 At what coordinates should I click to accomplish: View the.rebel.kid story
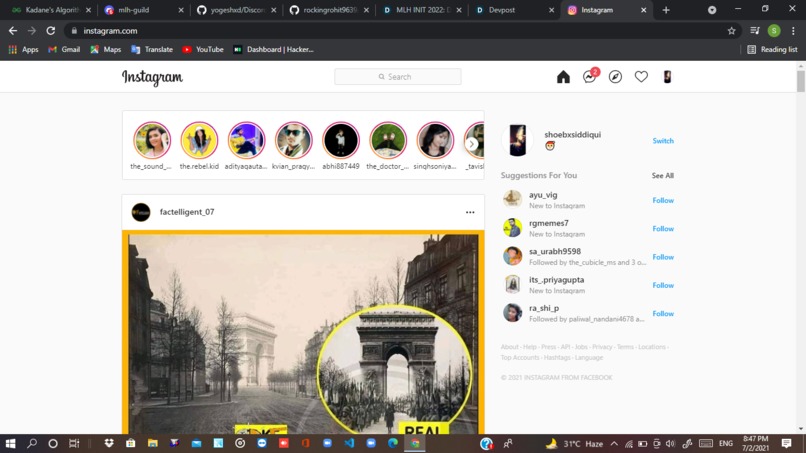pos(199,140)
